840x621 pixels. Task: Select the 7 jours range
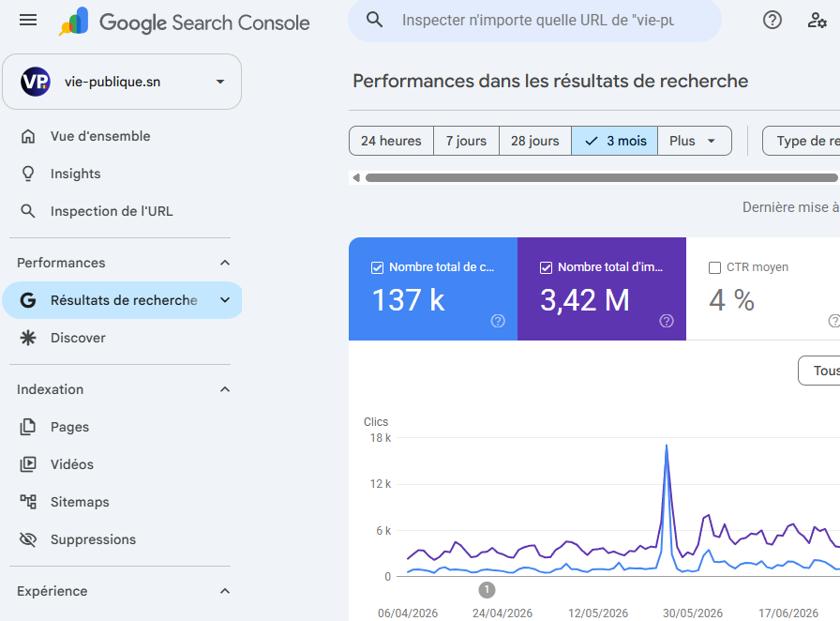tap(466, 141)
